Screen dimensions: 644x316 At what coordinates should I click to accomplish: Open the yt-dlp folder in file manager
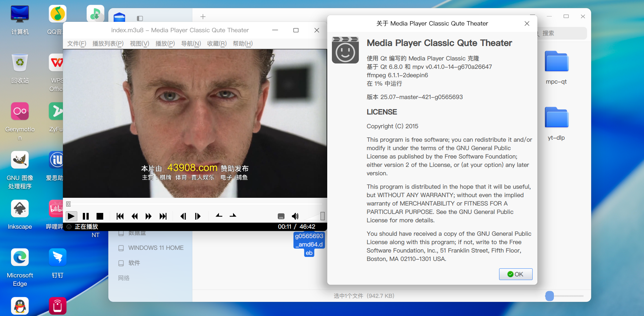(557, 124)
